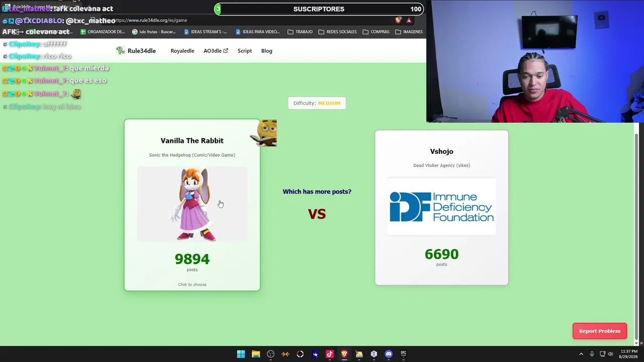Viewport: 644px width, 362px height.
Task: Open File Explorer from the taskbar
Action: 256,354
